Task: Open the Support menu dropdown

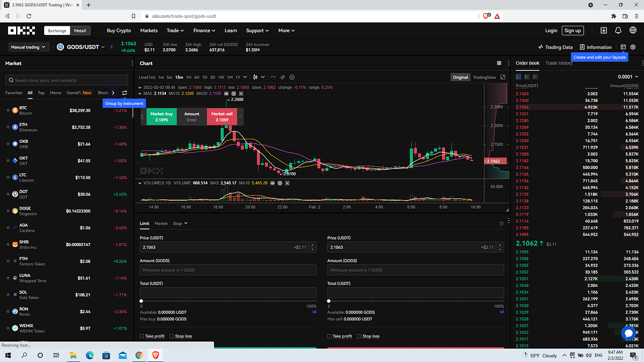Action: (x=258, y=31)
